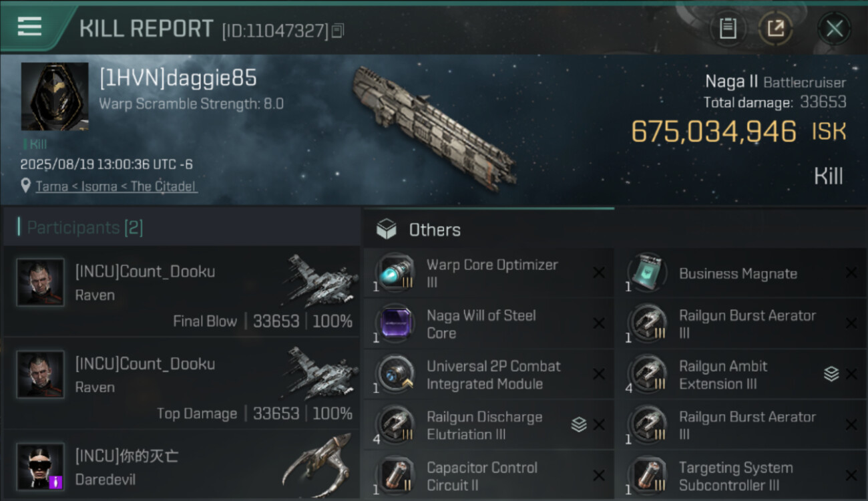Click the Warp Core Optimizer III icon
Viewport: 868px width, 501px height.
click(395, 273)
